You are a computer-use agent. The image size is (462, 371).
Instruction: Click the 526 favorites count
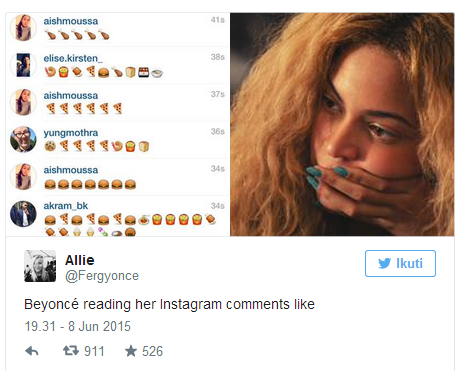(152, 351)
